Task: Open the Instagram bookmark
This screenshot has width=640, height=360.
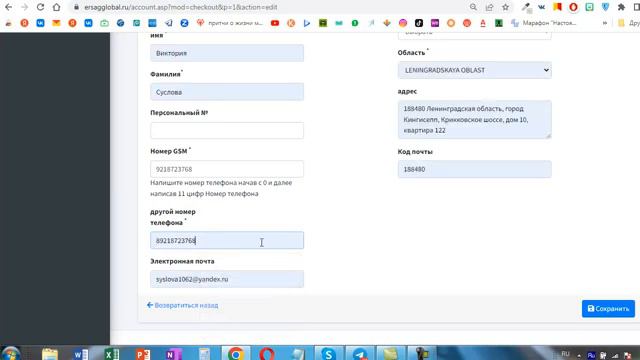Action: tap(403, 23)
